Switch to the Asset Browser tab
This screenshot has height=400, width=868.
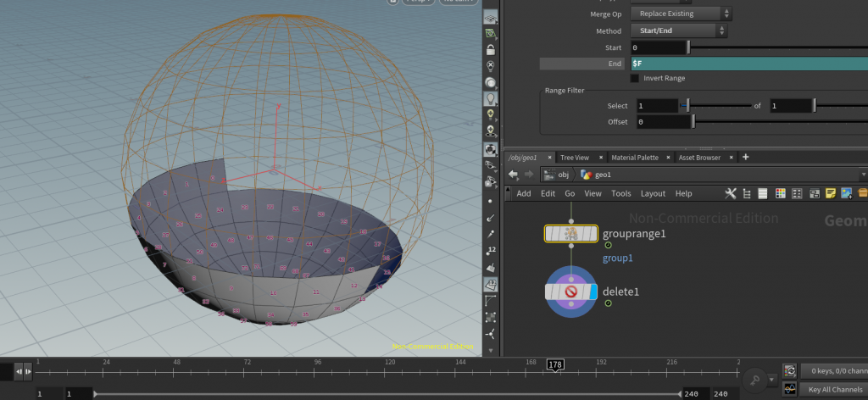(699, 158)
